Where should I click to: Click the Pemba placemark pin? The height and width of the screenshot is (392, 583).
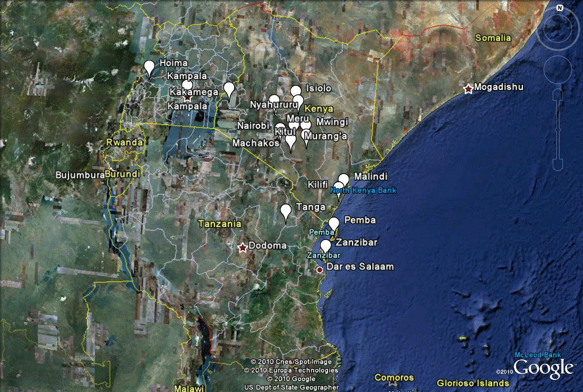click(x=334, y=223)
